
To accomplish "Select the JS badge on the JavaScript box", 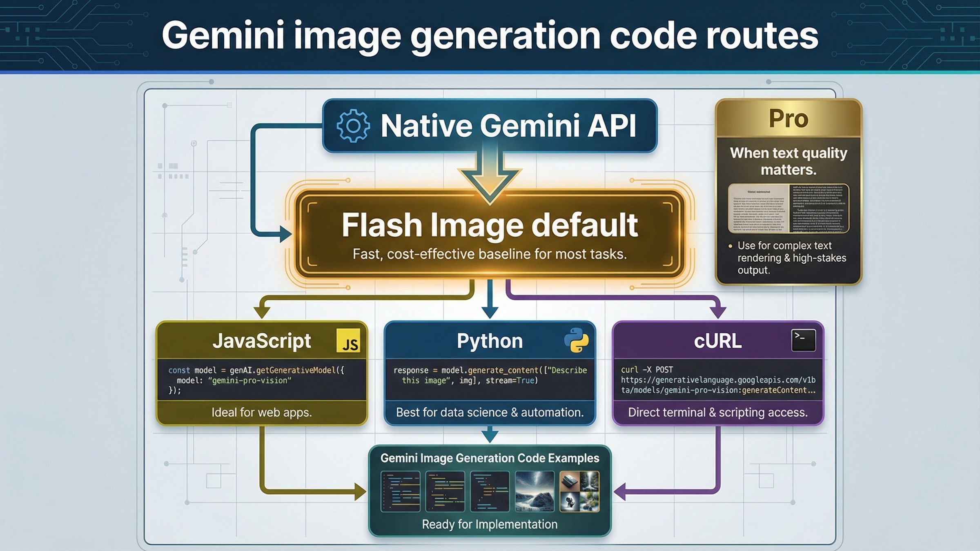I will (350, 340).
